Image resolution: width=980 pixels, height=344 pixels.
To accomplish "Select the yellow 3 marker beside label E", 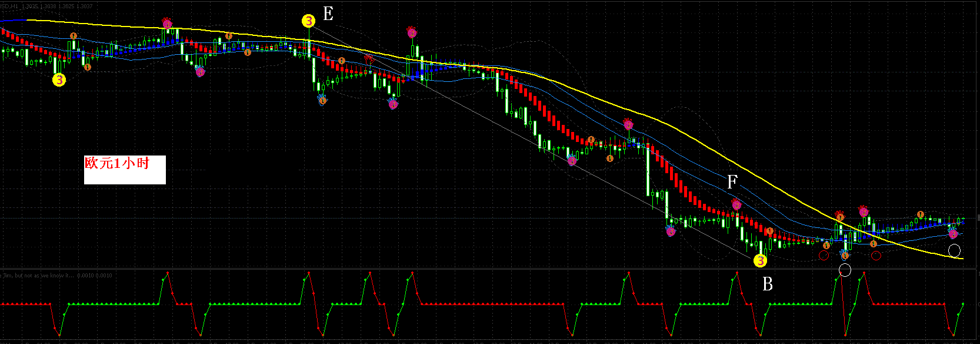I will coord(309,21).
